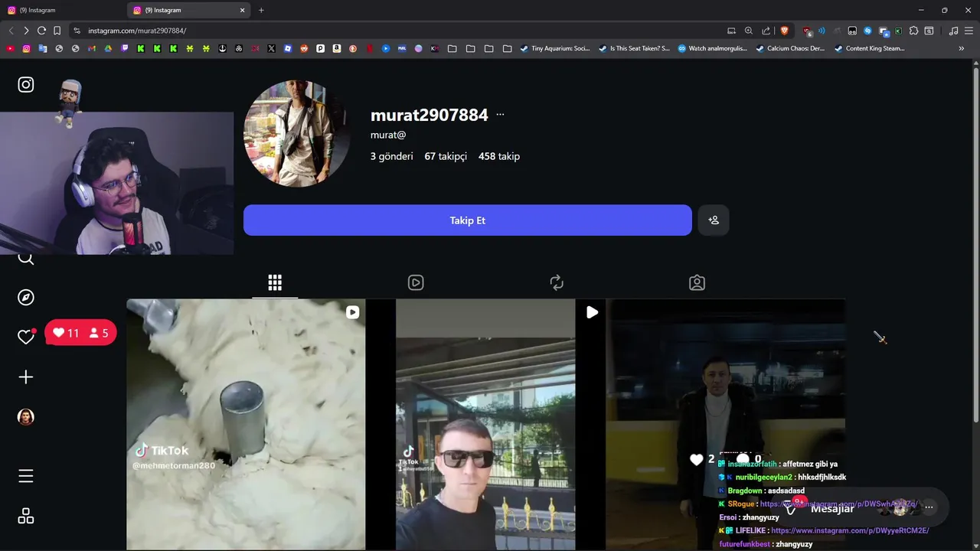Screen dimensions: 980x551
Task: Open the Explore compass icon
Action: coord(26,298)
